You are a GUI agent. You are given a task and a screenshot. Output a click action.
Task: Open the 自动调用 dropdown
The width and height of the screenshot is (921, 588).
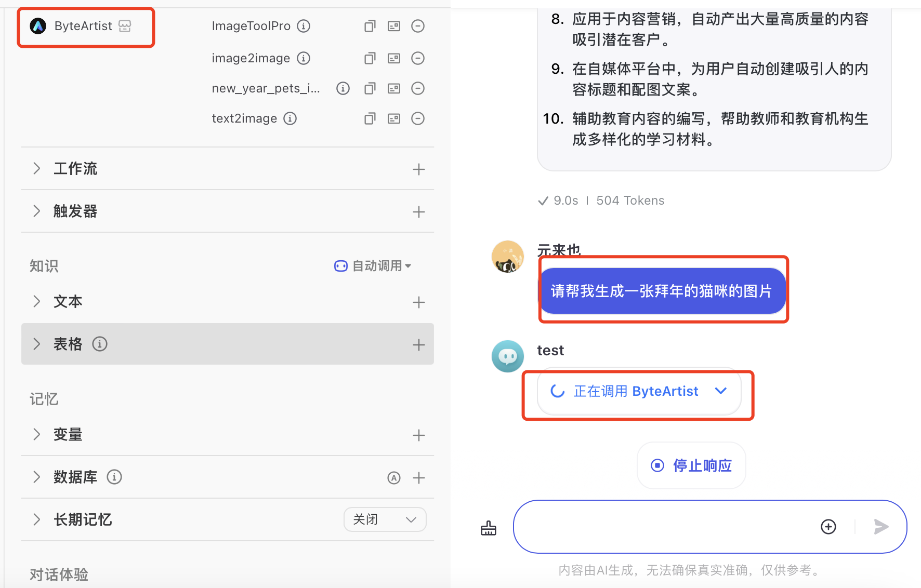[373, 266]
